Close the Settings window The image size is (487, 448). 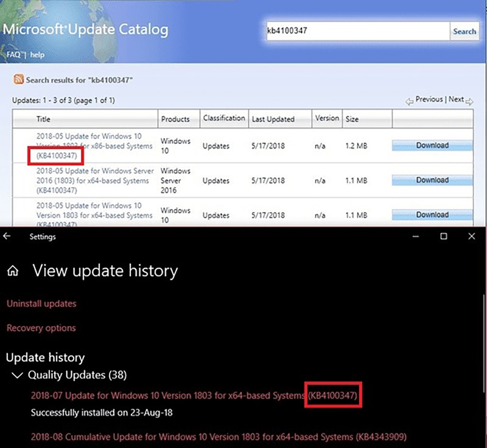(x=471, y=237)
